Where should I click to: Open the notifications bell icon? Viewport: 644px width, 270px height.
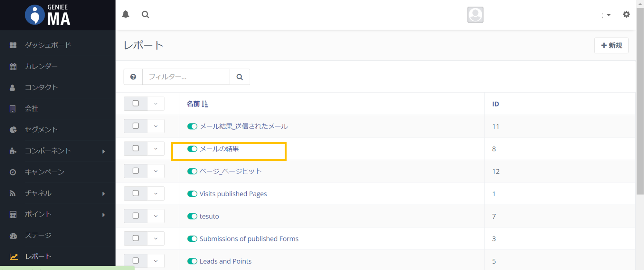(x=126, y=14)
